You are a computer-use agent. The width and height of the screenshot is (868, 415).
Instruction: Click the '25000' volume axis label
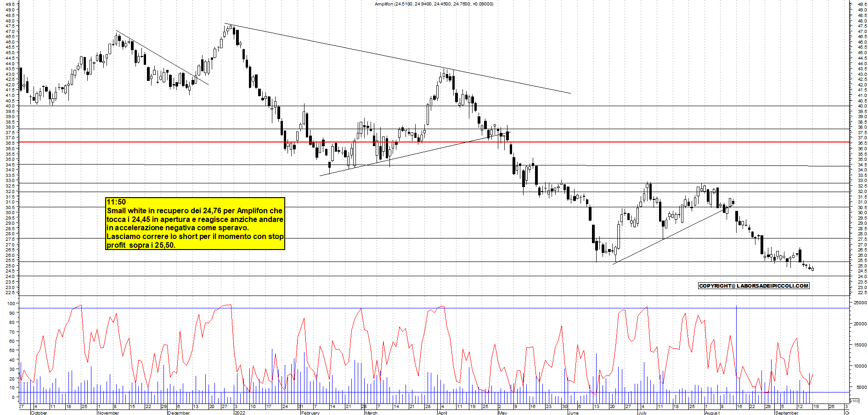pyautogui.click(x=860, y=303)
